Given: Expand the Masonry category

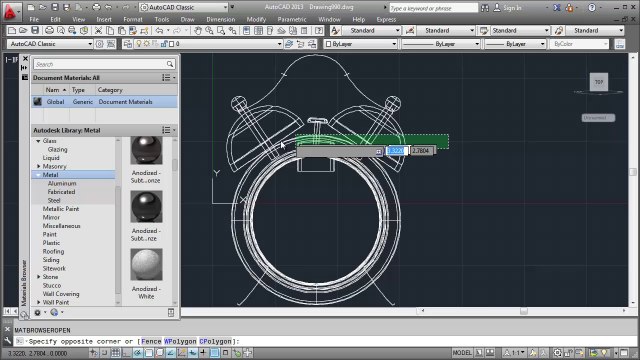Looking at the screenshot, I should click(39, 166).
